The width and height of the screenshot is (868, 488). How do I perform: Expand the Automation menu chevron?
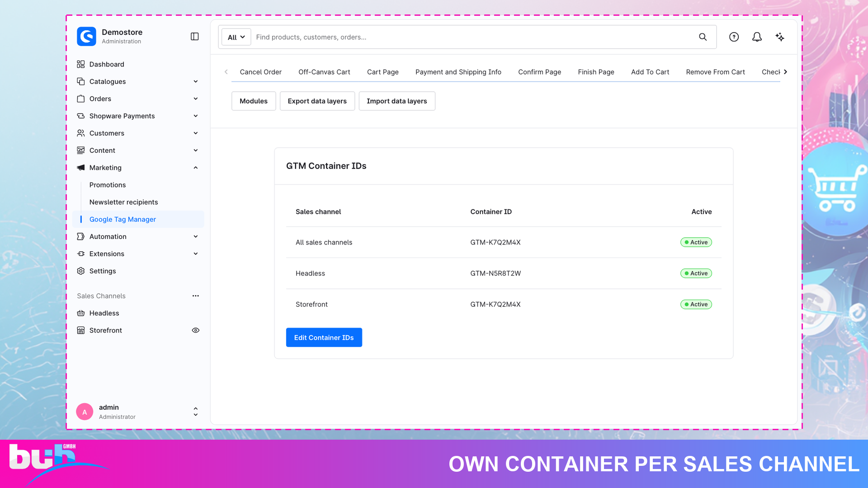[196, 236]
